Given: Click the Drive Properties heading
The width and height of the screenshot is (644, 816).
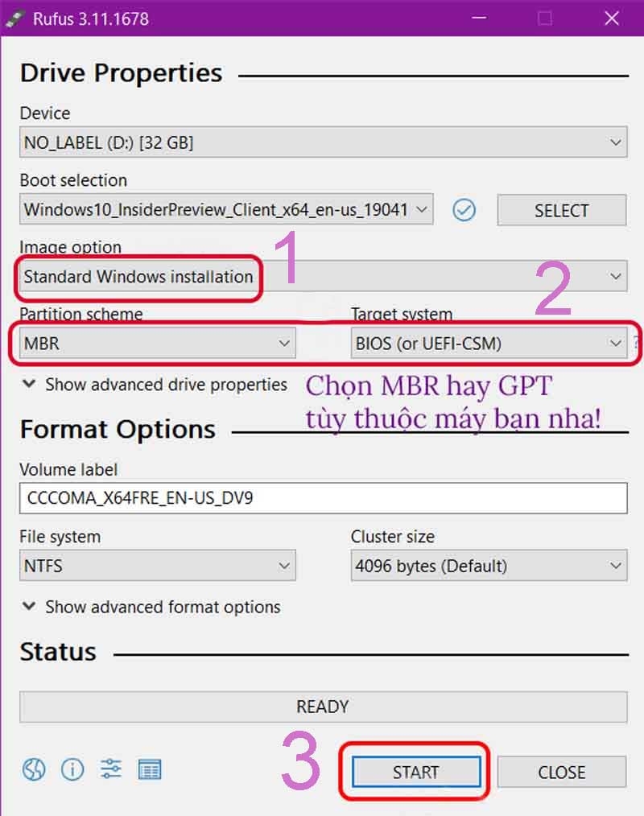Looking at the screenshot, I should click(x=122, y=73).
